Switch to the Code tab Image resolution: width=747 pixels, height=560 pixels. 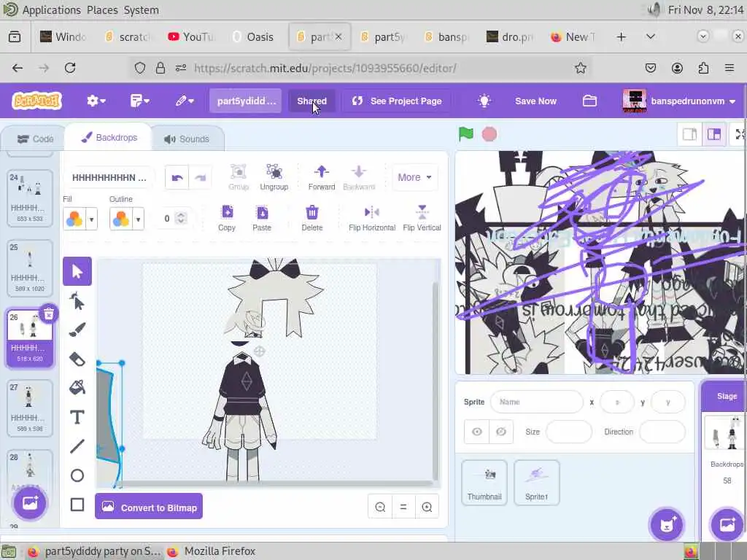click(x=35, y=139)
